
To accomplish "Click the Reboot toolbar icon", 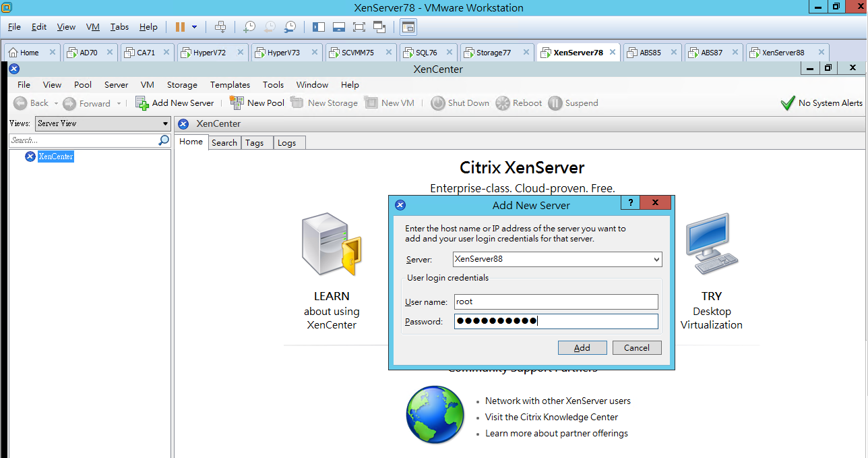I will click(x=503, y=103).
